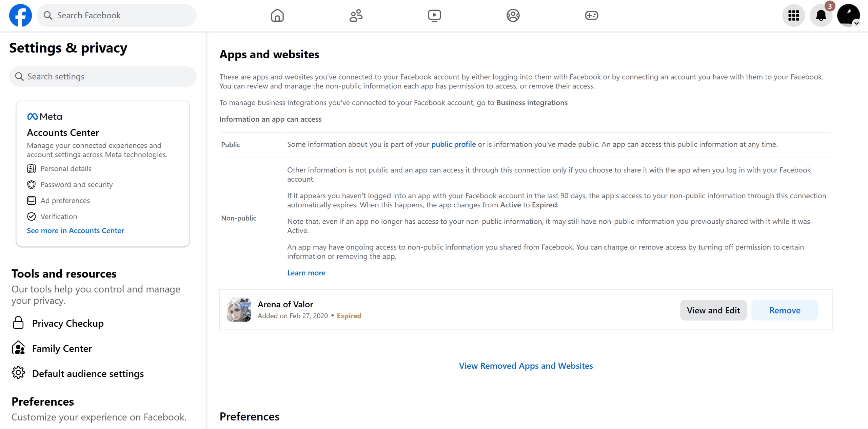Open the Friends icon in top navigation
The height and width of the screenshot is (429, 868).
tap(356, 15)
